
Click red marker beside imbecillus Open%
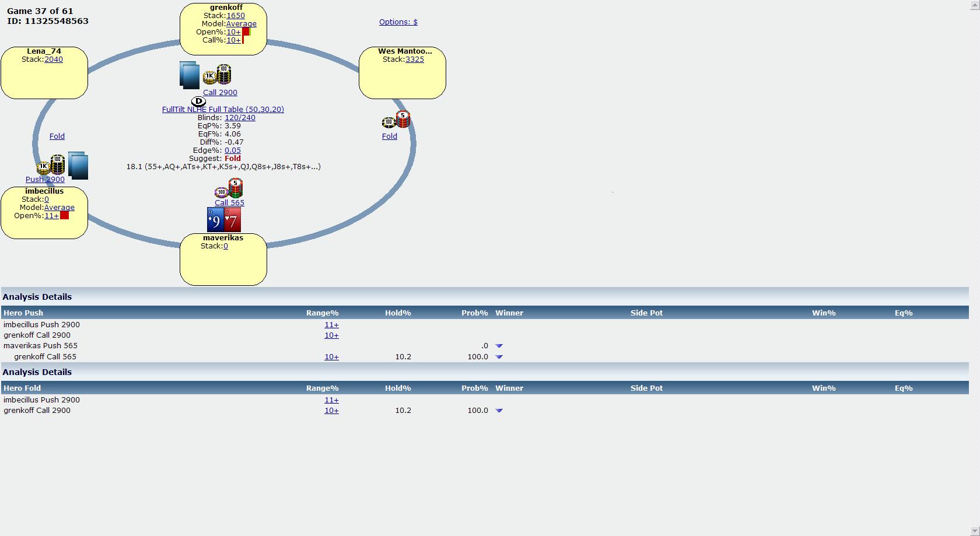pos(65,216)
